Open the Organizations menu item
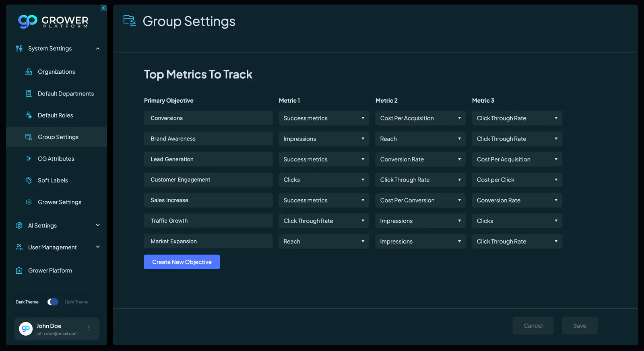This screenshot has width=644, height=351. click(56, 72)
